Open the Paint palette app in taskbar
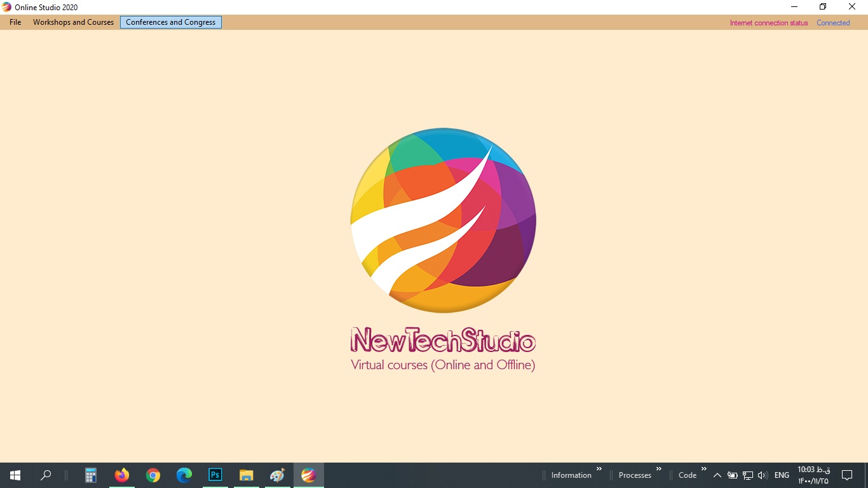This screenshot has height=488, width=868. [x=277, y=475]
